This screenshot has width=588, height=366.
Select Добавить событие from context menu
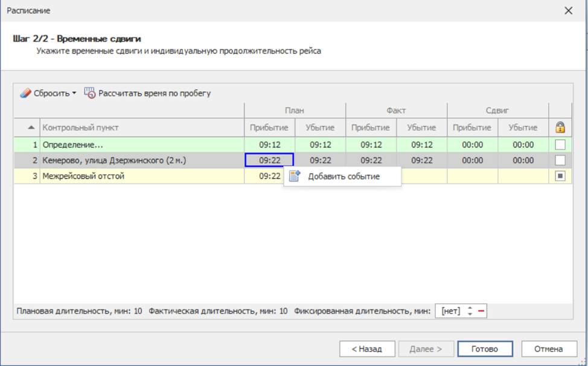(344, 176)
